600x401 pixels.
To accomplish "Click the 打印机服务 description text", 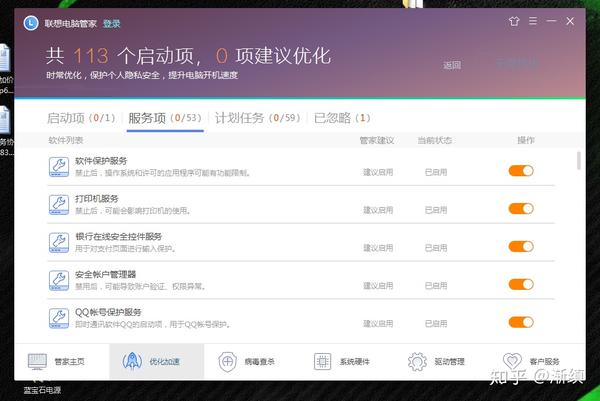I will tap(133, 211).
